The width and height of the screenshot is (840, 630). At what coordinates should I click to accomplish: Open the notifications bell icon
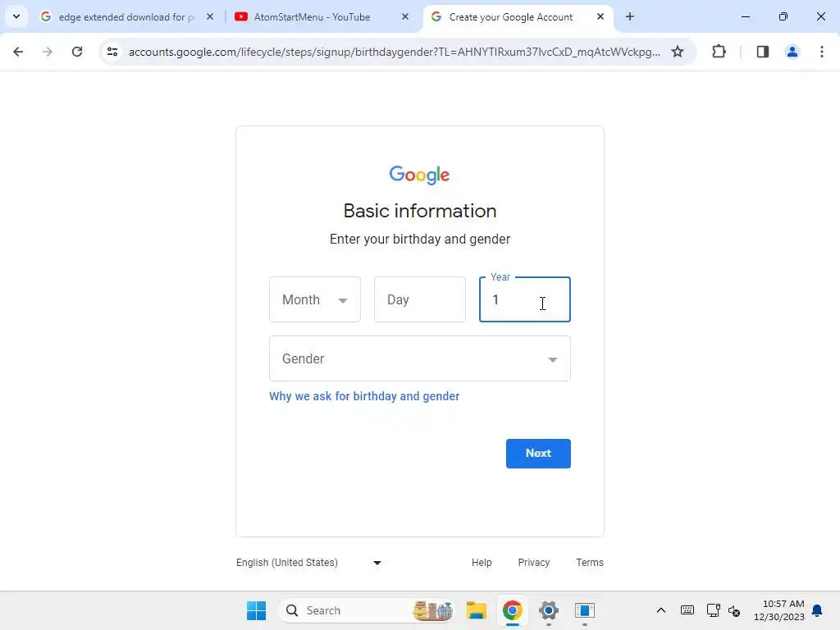[x=817, y=610]
